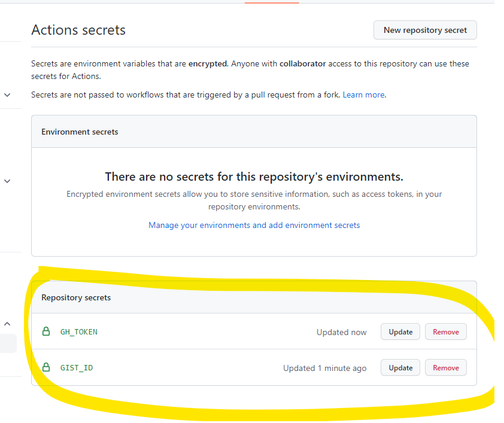
Task: Select the GH_TOKEN secret name
Action: click(79, 332)
